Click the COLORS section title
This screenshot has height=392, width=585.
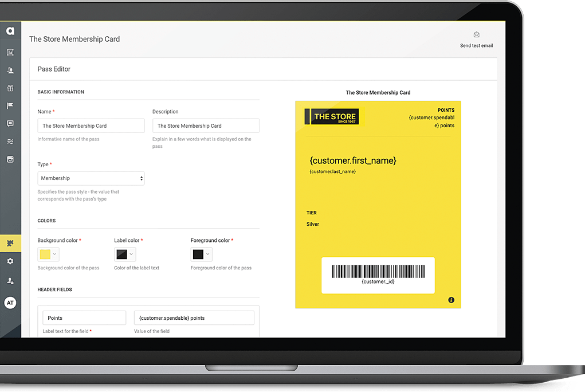(x=46, y=221)
